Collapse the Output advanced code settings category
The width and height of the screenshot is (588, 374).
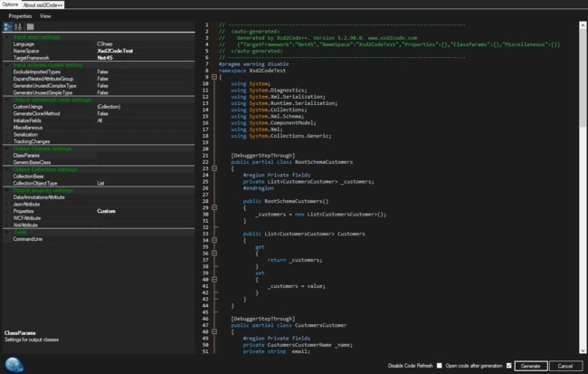(7, 100)
